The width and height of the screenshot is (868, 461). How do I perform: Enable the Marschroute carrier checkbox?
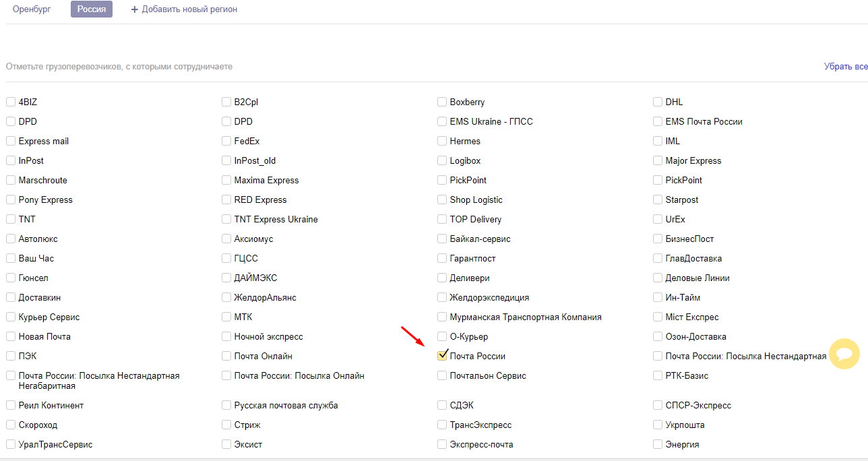point(11,180)
